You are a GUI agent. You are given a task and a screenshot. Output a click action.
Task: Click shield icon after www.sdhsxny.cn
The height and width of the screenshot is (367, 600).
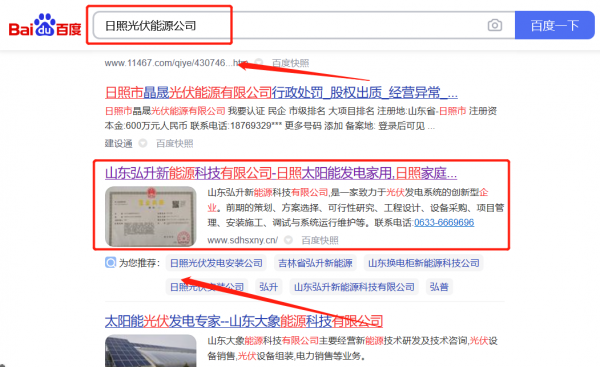pos(288,240)
